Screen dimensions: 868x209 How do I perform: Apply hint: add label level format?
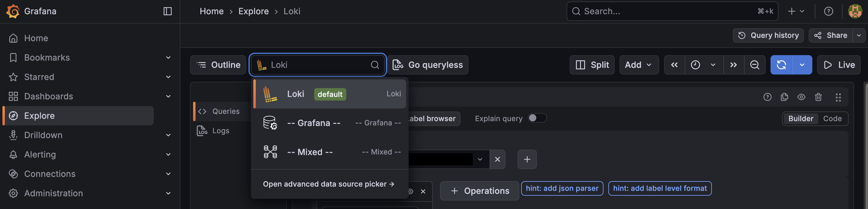(660, 188)
